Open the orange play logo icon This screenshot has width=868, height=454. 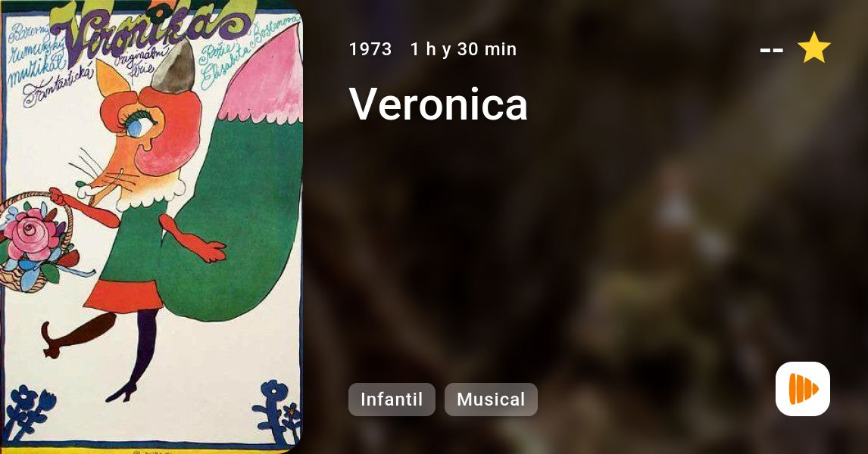point(803,389)
